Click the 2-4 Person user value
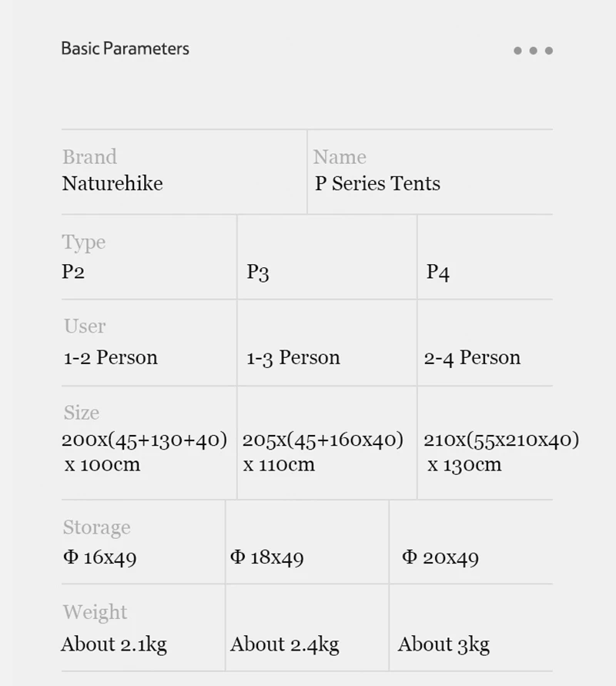 [472, 357]
